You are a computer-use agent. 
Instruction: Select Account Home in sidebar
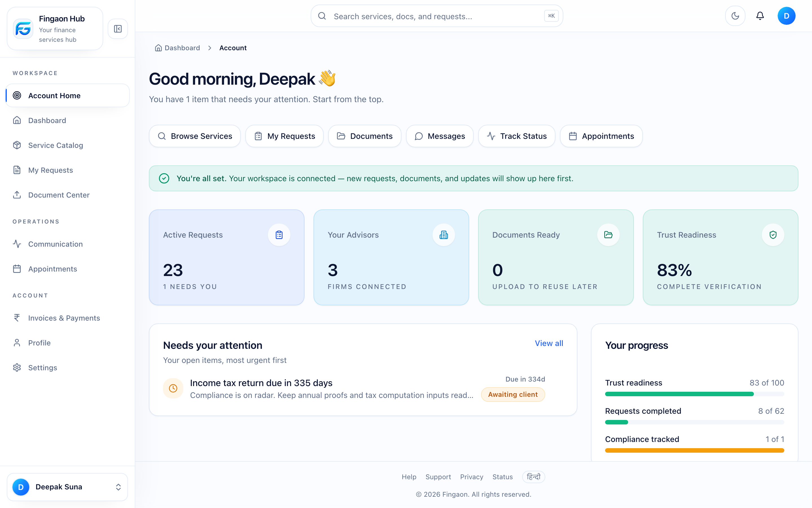point(67,95)
